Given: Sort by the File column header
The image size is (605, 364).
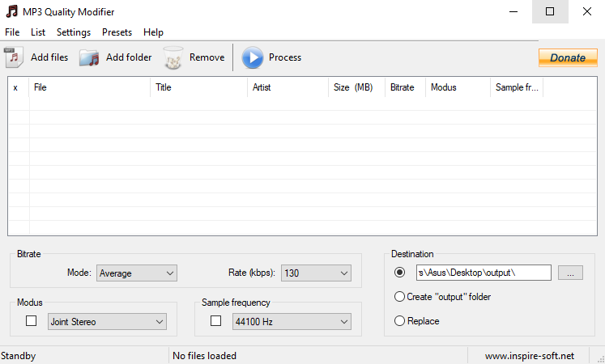Looking at the screenshot, I should [x=90, y=87].
